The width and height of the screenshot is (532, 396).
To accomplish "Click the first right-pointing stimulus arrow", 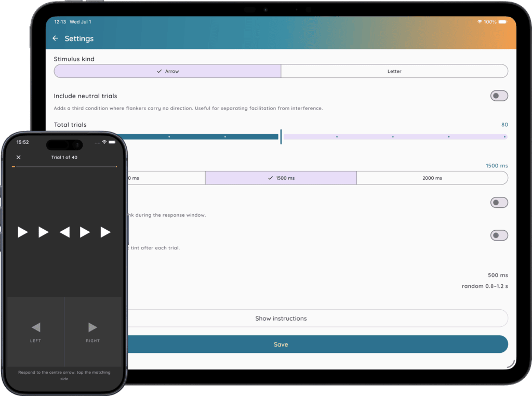I will tap(23, 232).
